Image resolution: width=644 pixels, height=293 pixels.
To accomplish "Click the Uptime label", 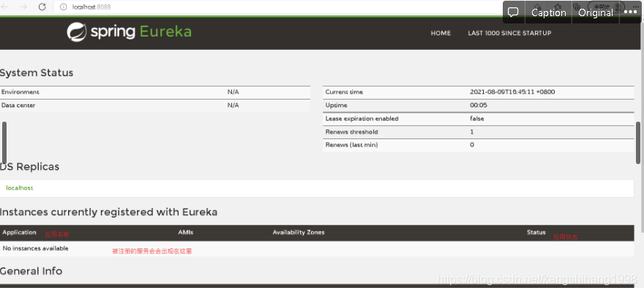I will pyautogui.click(x=336, y=105).
